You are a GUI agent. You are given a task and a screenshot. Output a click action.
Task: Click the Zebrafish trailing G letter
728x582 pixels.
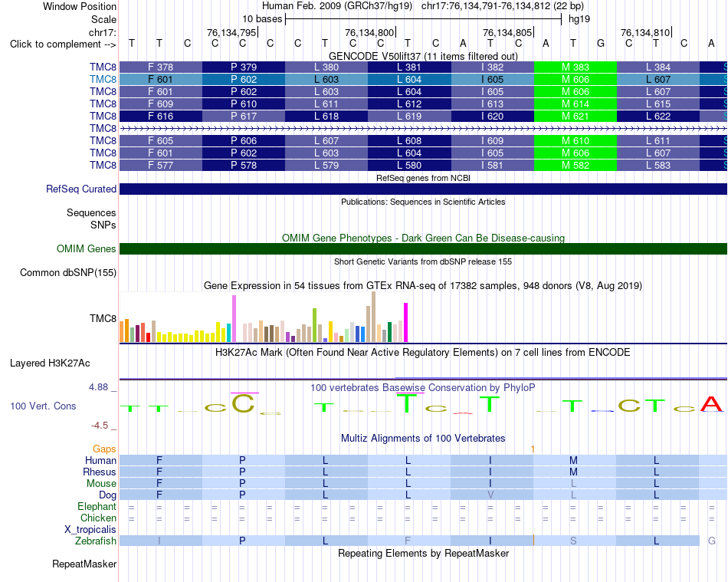tap(712, 541)
